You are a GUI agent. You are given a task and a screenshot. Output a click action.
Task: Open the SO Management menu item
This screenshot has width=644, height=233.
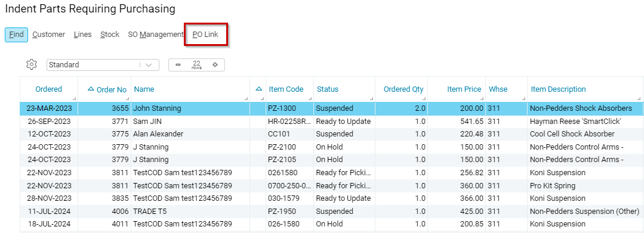[155, 35]
